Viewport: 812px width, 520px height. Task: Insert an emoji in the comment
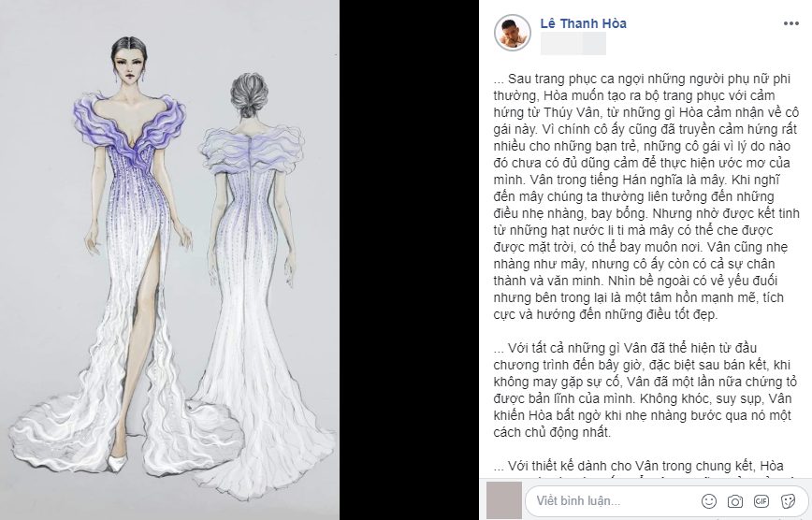(x=709, y=501)
